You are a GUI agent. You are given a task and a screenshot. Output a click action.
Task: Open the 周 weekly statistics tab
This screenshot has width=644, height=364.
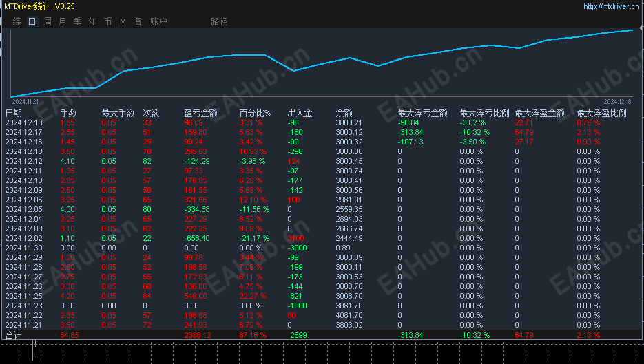tap(48, 21)
